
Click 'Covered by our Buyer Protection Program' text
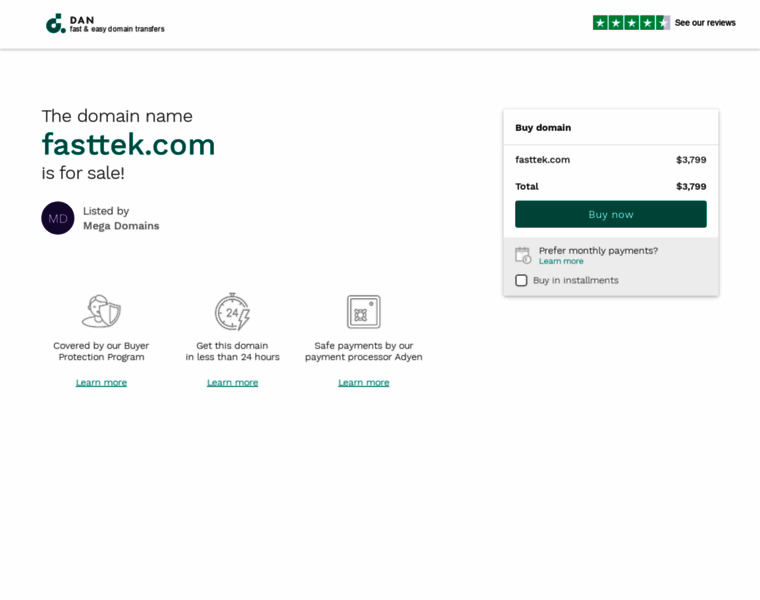[101, 351]
